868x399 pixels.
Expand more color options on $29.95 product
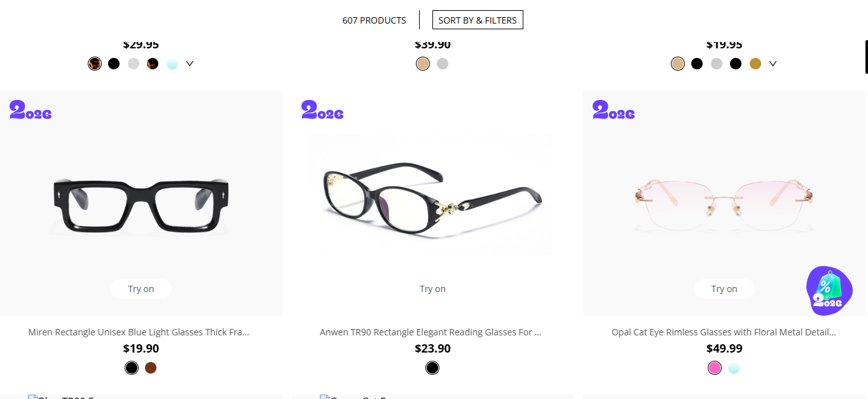pyautogui.click(x=189, y=63)
